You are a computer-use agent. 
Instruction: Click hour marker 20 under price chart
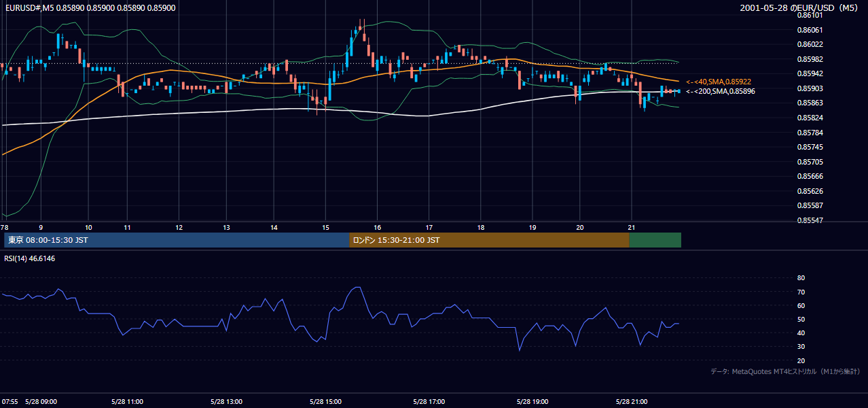[580, 227]
